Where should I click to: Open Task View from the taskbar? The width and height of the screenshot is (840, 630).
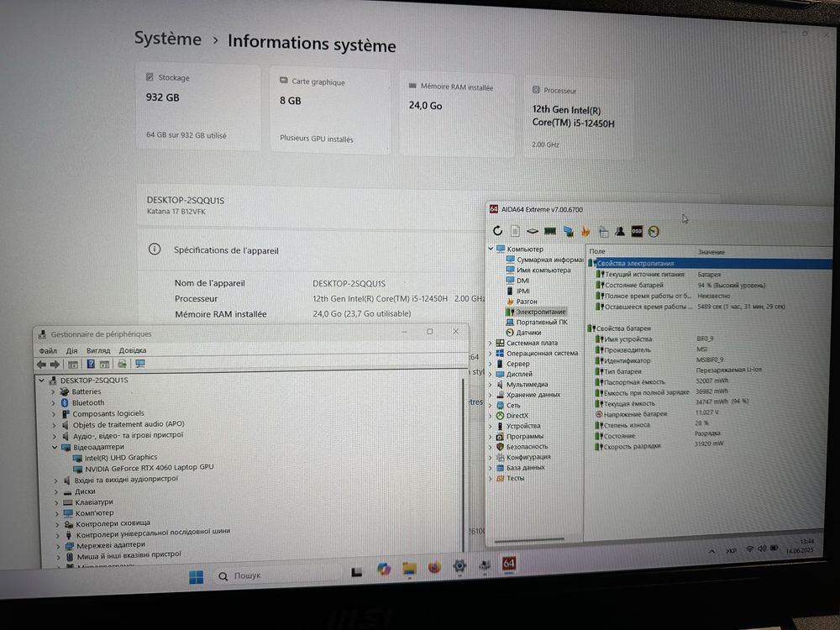coord(357,572)
